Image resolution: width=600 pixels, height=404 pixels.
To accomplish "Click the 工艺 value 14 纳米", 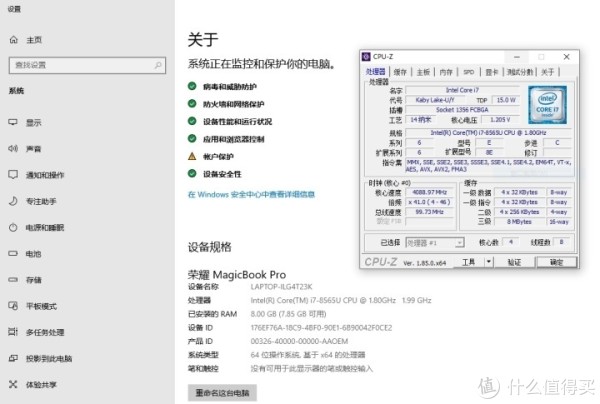I will click(420, 120).
